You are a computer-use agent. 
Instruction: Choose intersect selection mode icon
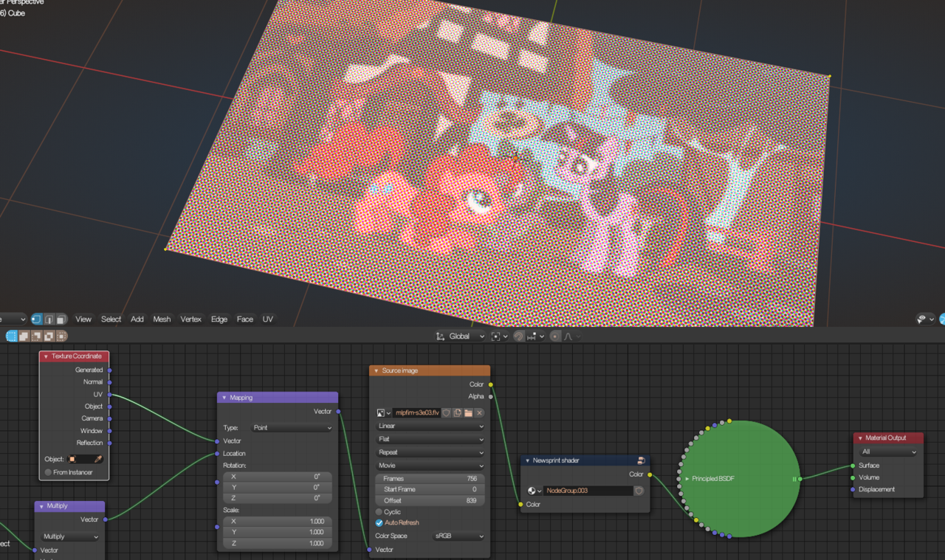click(x=61, y=336)
